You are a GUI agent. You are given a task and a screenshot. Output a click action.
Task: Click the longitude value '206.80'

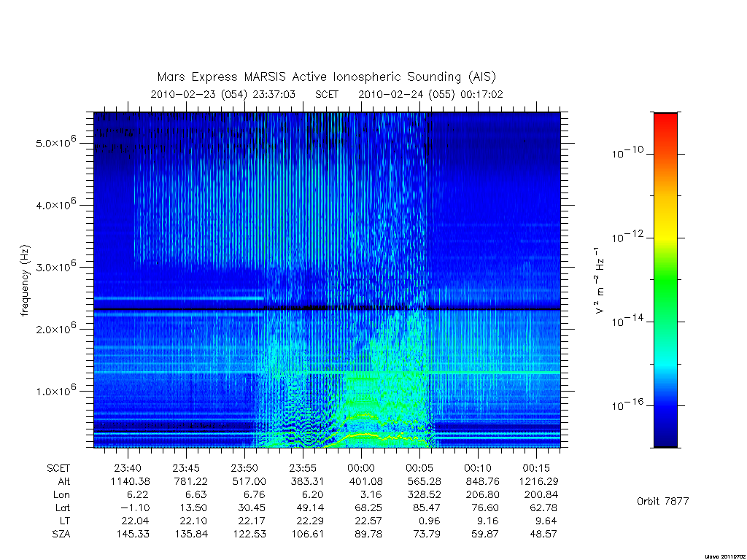483,495
